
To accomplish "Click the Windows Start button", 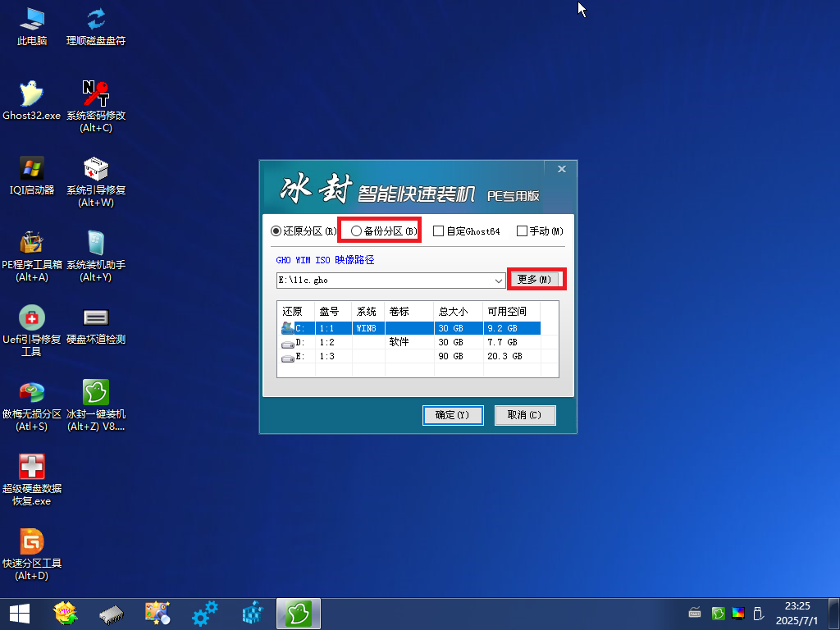I will point(20,614).
